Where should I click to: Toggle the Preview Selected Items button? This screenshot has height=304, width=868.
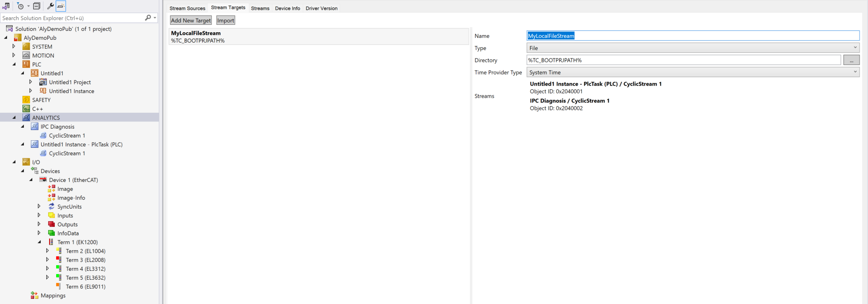click(x=61, y=6)
